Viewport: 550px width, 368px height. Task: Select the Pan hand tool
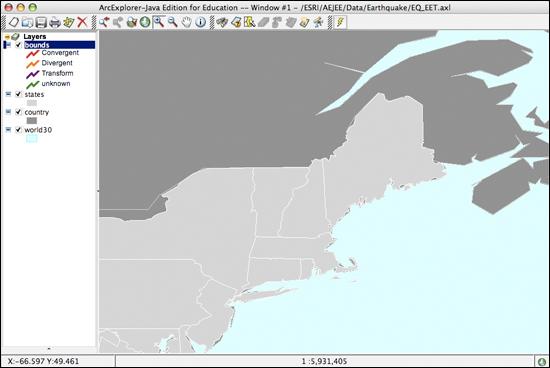click(186, 22)
